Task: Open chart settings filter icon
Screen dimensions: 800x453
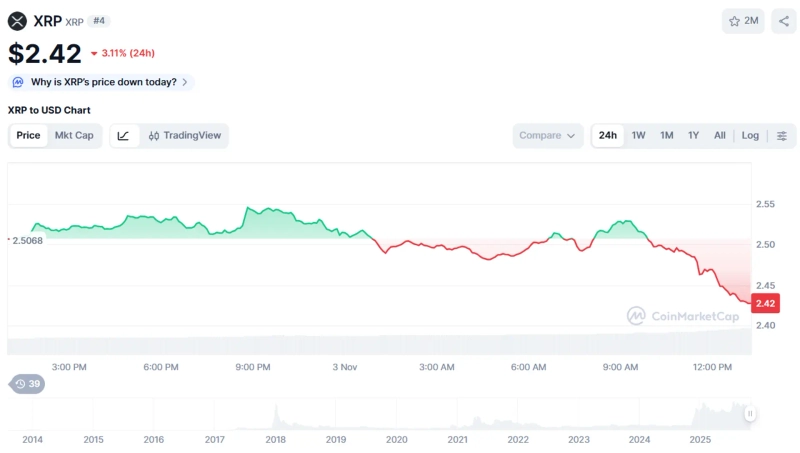Action: click(782, 136)
